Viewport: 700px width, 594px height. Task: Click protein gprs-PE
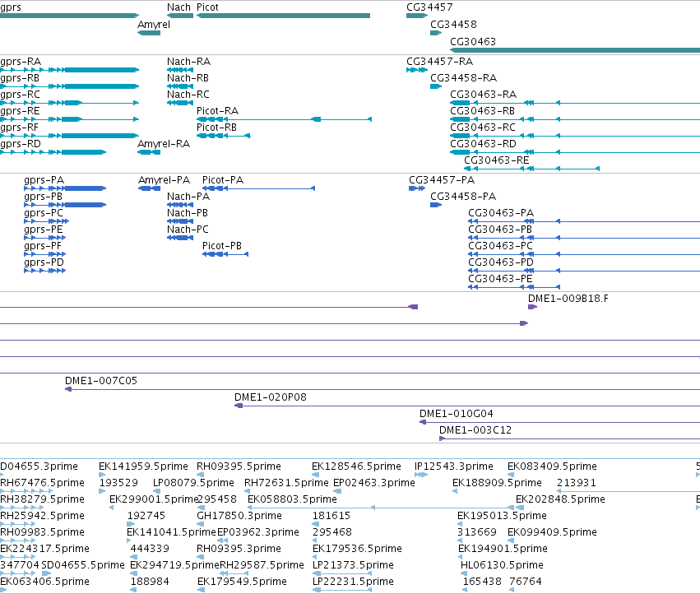[45, 238]
